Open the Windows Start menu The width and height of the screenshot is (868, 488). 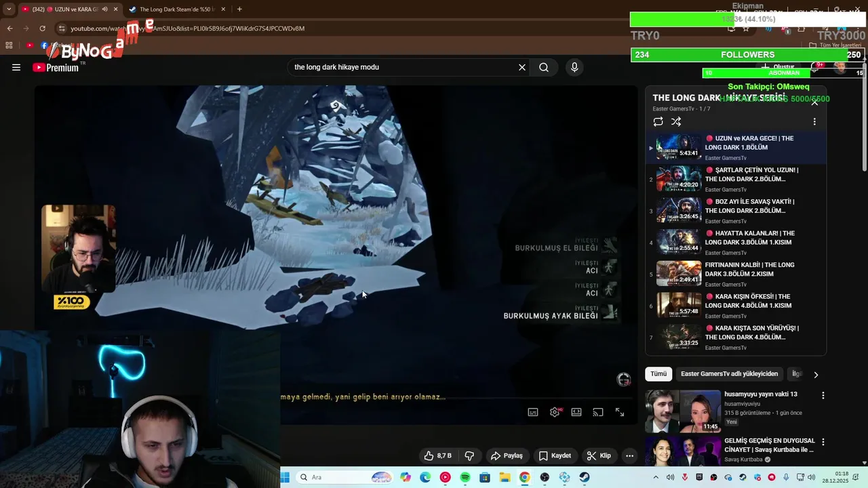pyautogui.click(x=285, y=477)
